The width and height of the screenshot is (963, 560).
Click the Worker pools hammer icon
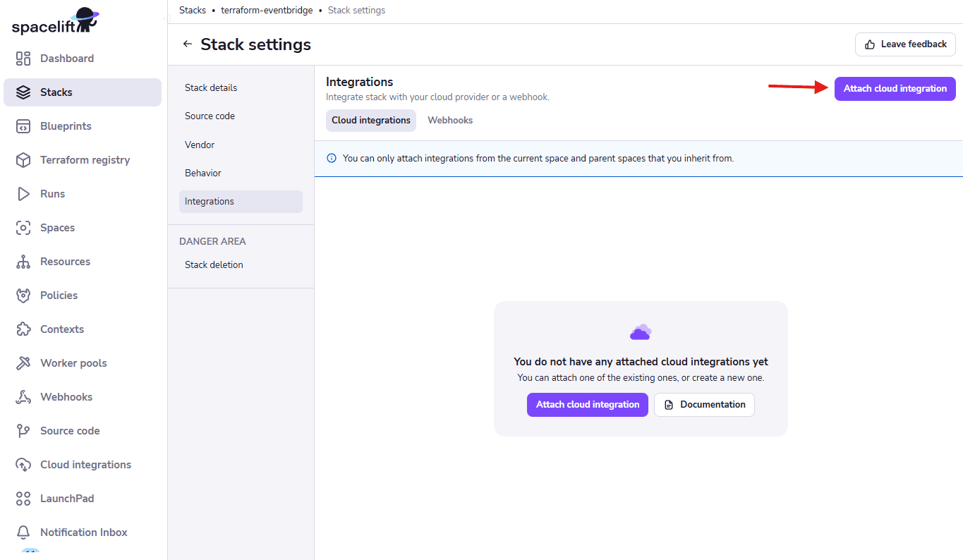coord(23,363)
